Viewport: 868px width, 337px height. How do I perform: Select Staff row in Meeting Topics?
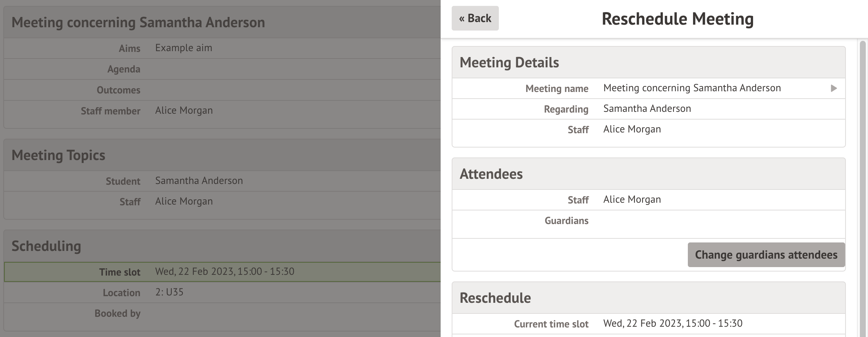[x=223, y=202]
